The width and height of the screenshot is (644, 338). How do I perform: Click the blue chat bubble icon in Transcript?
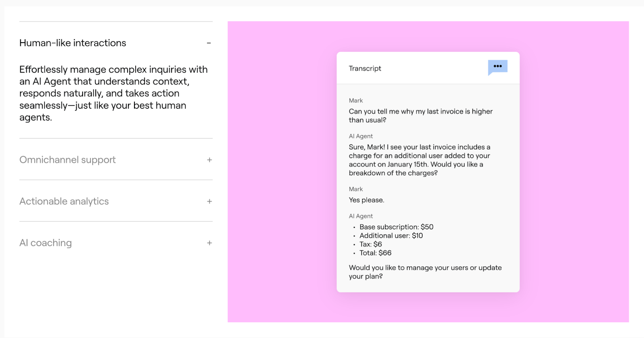point(497,67)
